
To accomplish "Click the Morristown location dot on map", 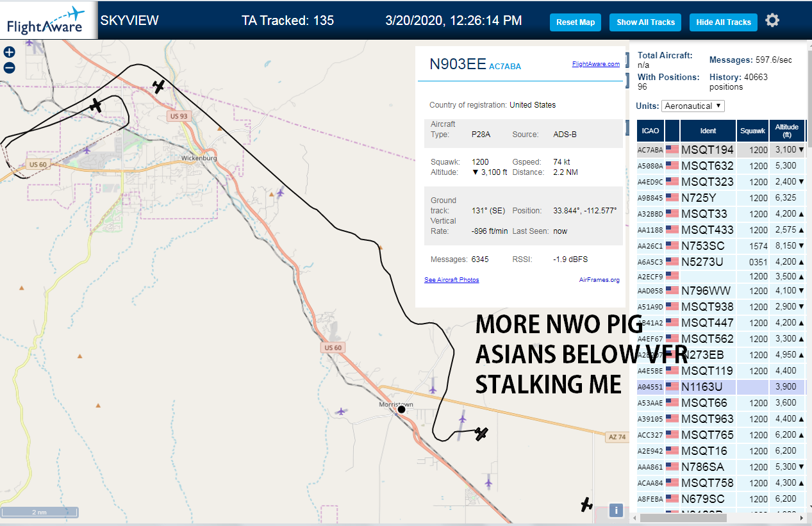I will 401,409.
